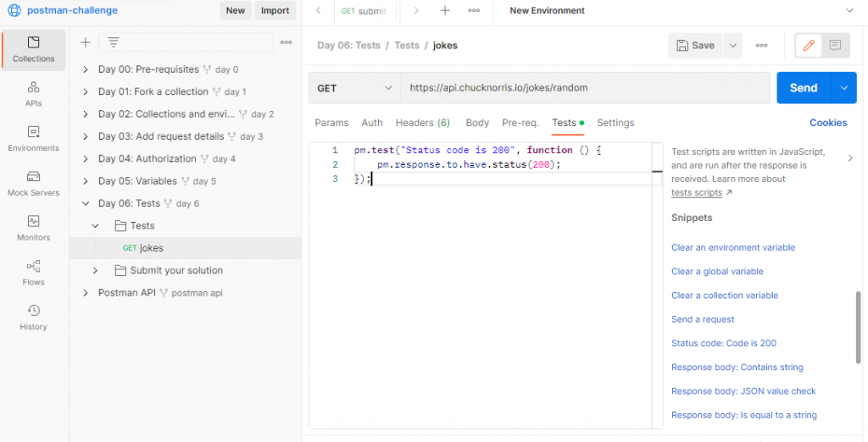Open the Save options dropdown arrow
868x442 pixels.
[x=732, y=46]
